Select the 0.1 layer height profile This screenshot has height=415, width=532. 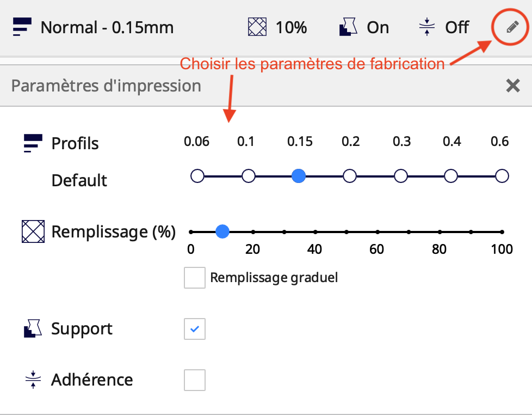click(248, 176)
